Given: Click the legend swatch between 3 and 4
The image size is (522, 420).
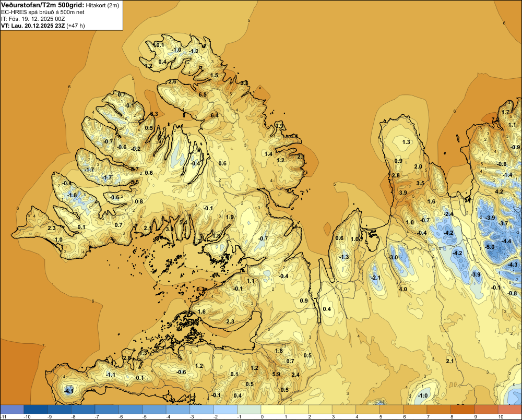Looking at the screenshot, I should (x=344, y=409).
